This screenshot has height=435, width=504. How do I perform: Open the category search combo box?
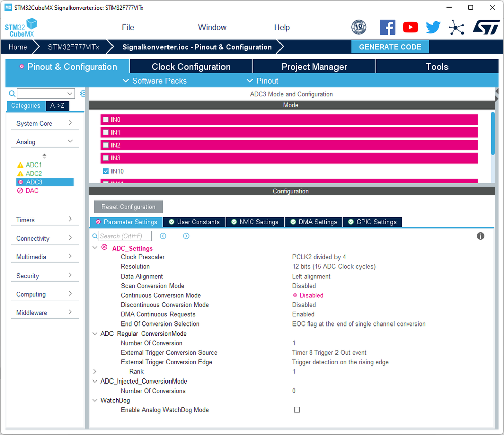(x=45, y=93)
